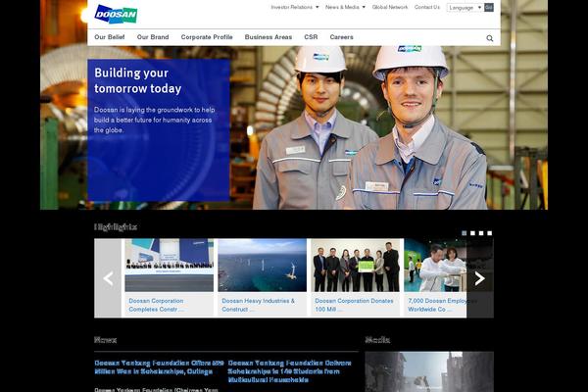Open the site search magnifier icon
This screenshot has width=588, height=392.
pos(490,38)
